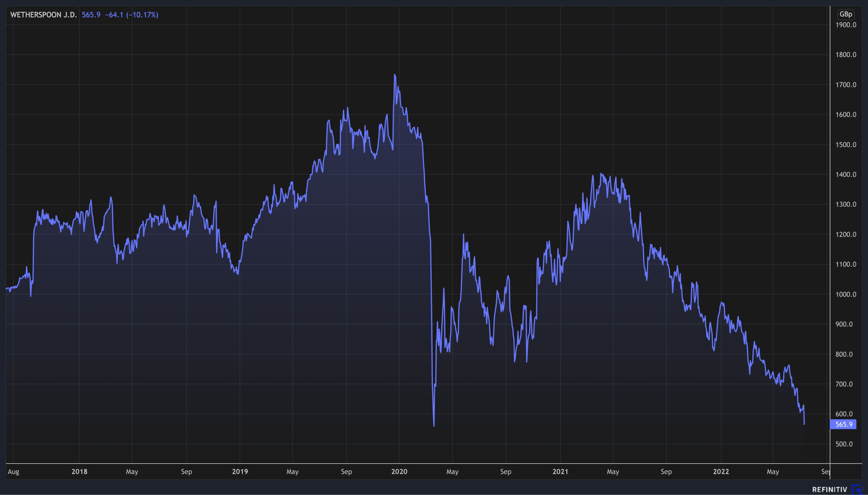868x495 pixels.
Task: Click the 1300.0 price axis label
Action: 846,204
